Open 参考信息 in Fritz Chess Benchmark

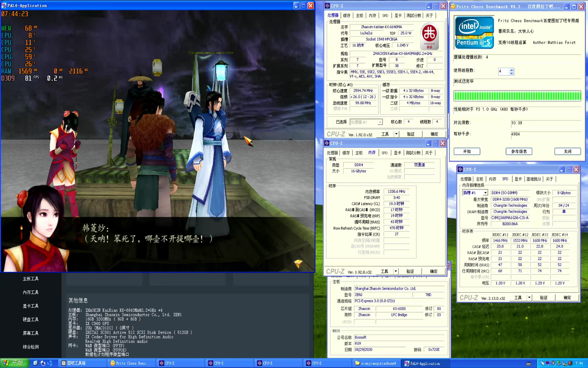click(519, 151)
